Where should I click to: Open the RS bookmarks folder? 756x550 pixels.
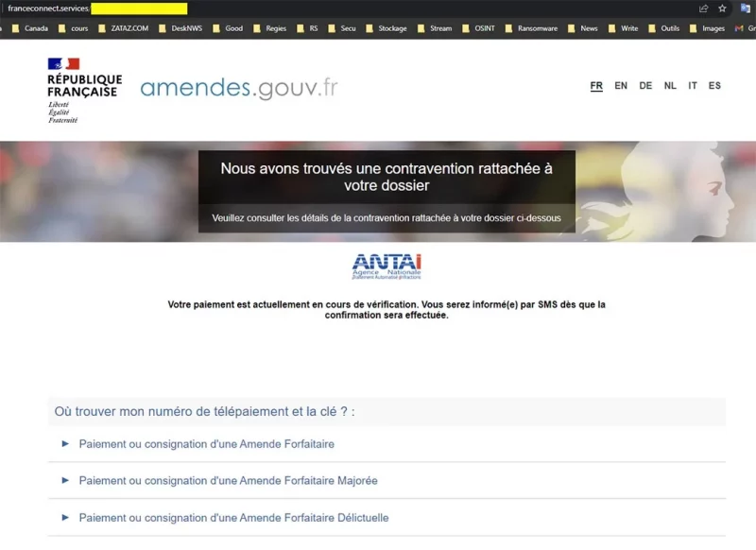(308, 28)
